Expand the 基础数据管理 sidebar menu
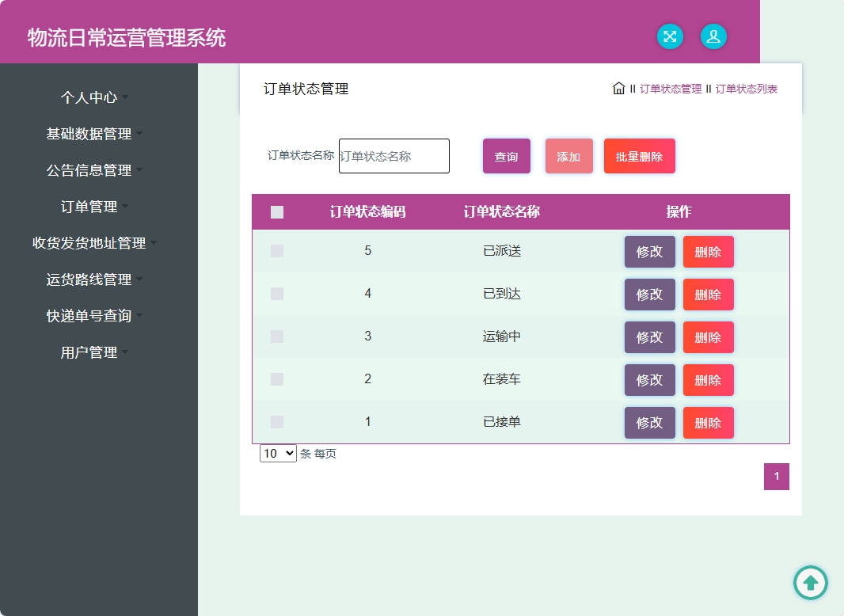Screen dimensions: 844x616 pos(89,133)
